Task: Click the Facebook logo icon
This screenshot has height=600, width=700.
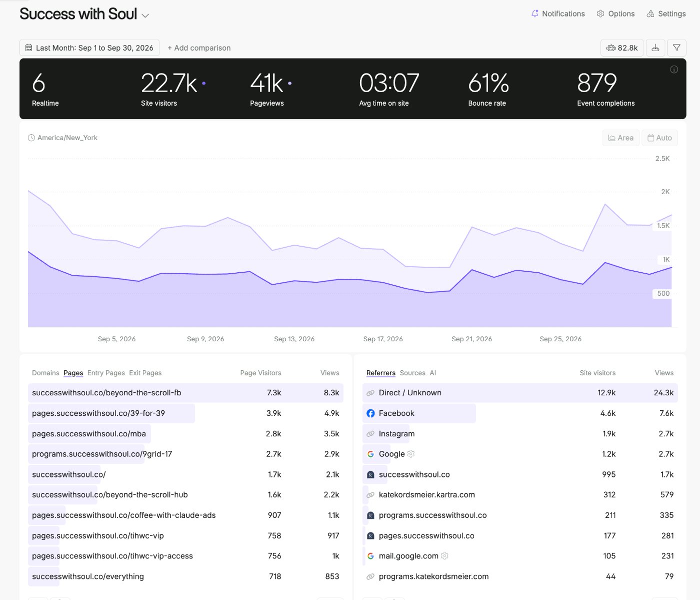Action: [x=370, y=413]
